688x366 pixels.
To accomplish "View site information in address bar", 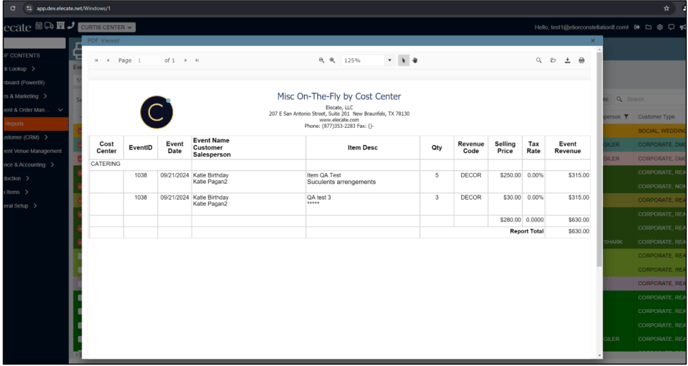I will [29, 8].
